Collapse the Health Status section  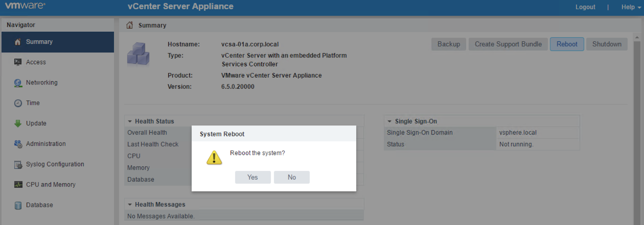pyautogui.click(x=130, y=121)
